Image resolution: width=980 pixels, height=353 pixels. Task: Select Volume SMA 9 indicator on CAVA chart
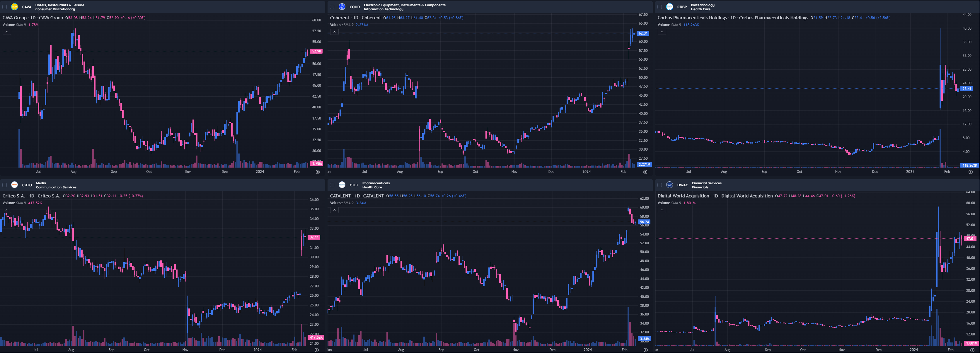pos(14,25)
